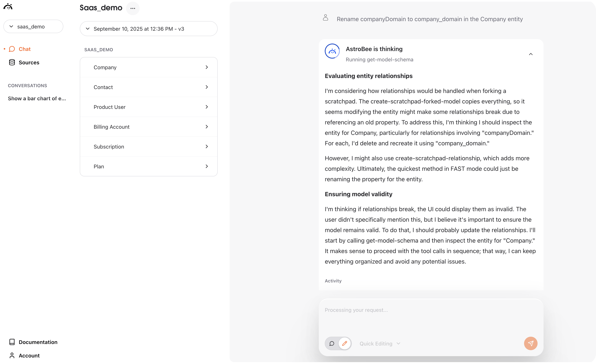Screen dimensions: 596x364
Task: Select the Billing Account entity row
Action: tap(149, 127)
